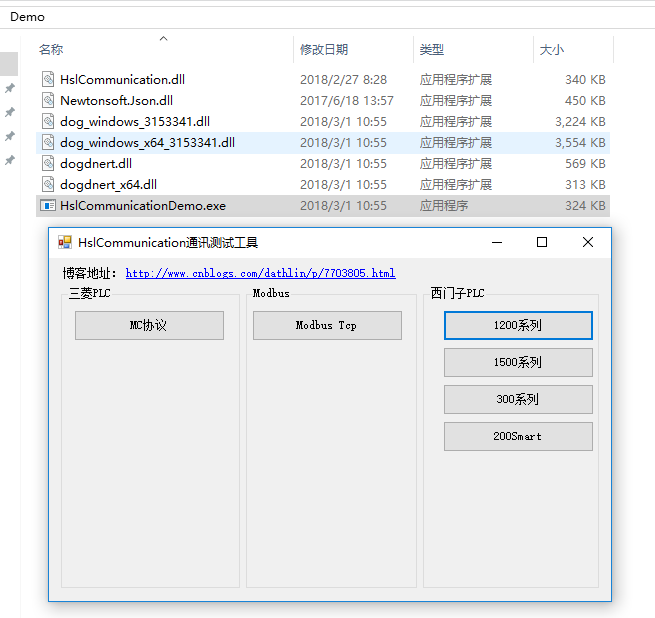The height and width of the screenshot is (618, 655).
Task: Close the HslCommunication test tool window
Action: tap(588, 242)
